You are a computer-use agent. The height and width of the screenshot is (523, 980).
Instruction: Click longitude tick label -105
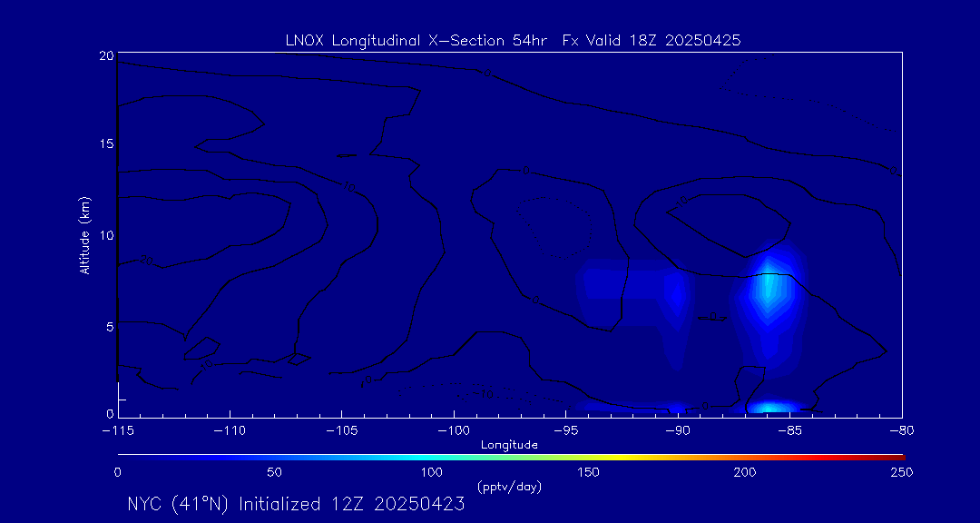click(342, 431)
